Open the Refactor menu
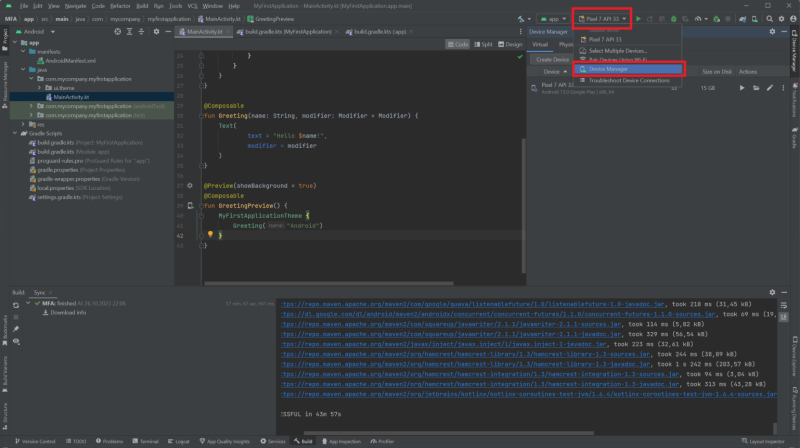Screen dimensions: 800x448 pos(120,6)
